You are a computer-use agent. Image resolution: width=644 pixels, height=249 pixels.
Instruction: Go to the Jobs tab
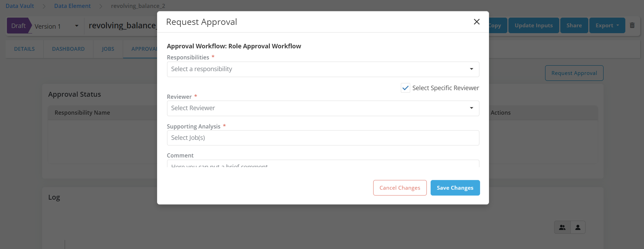coord(108,49)
